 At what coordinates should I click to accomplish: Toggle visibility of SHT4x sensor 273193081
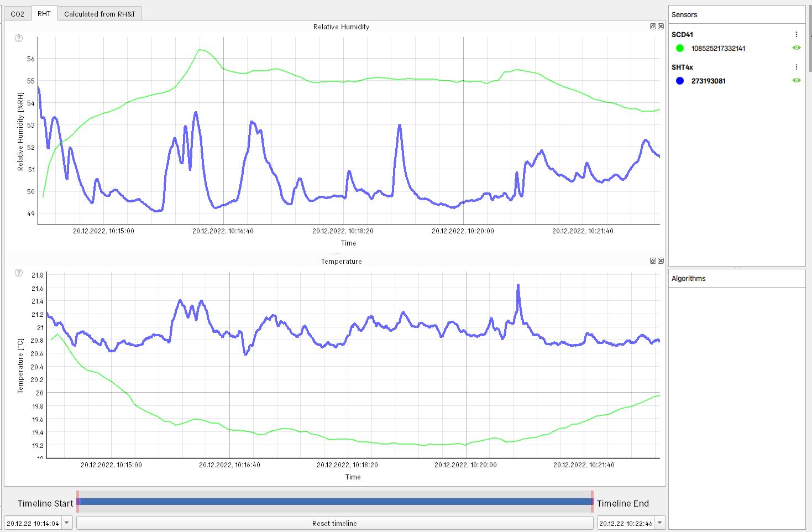pos(796,81)
